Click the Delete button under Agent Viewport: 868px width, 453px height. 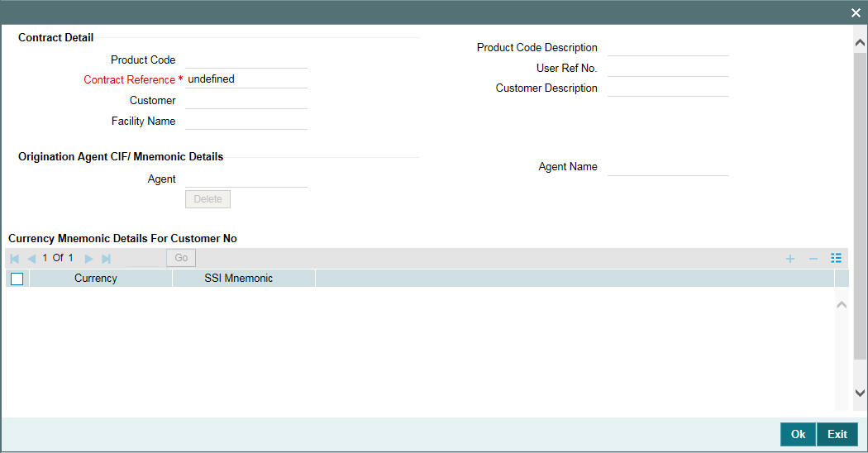[x=207, y=199]
